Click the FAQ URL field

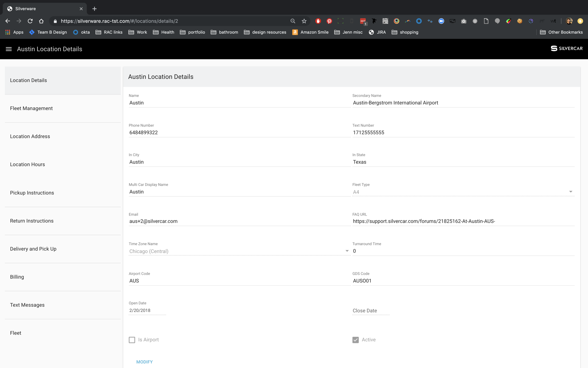click(463, 221)
